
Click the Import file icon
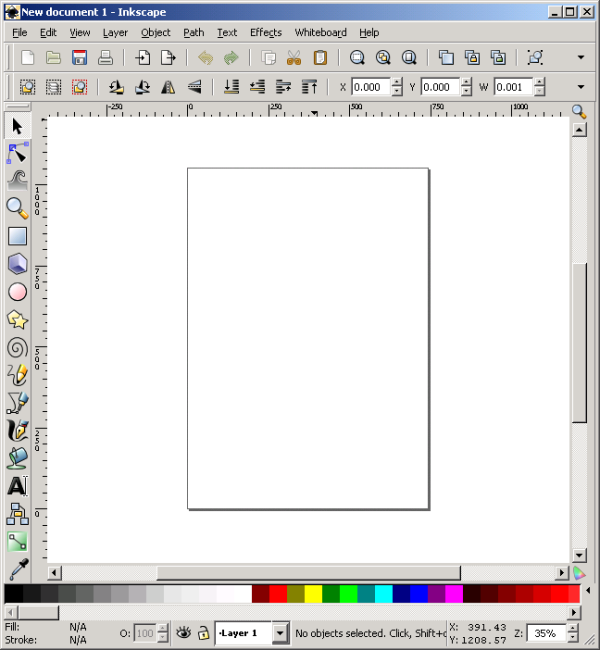click(143, 58)
